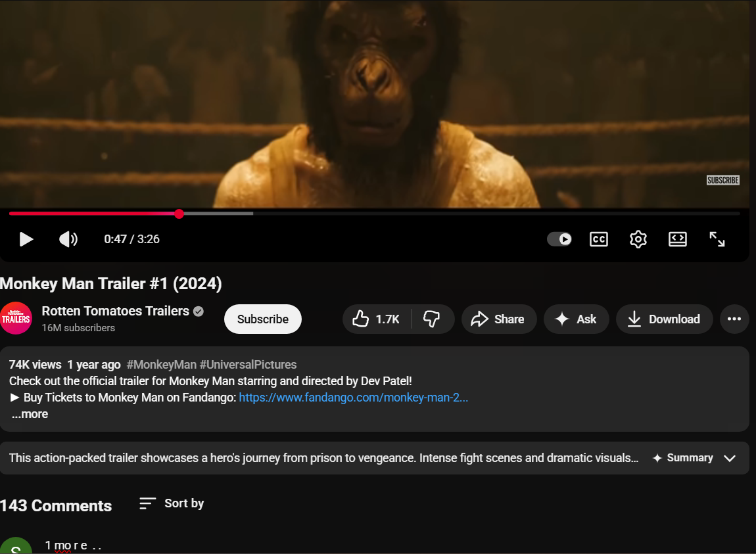Enter fullscreen mode
This screenshot has width=756, height=554.
[717, 239]
